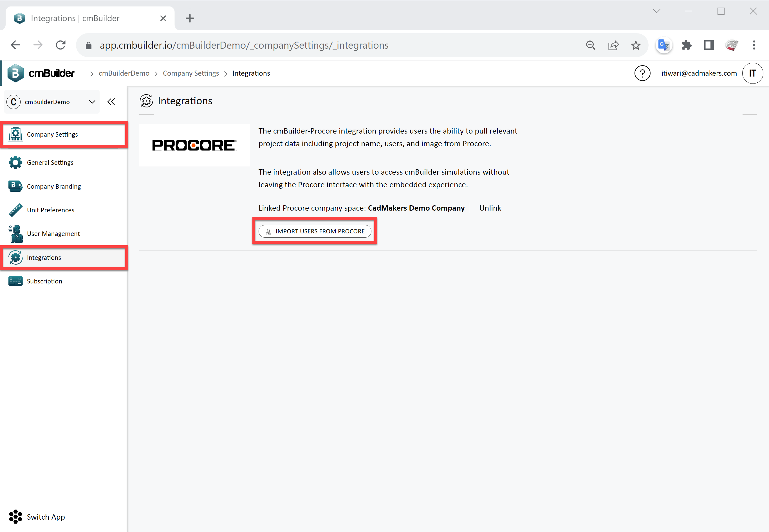
Task: Go forward in browser
Action: [x=38, y=45]
